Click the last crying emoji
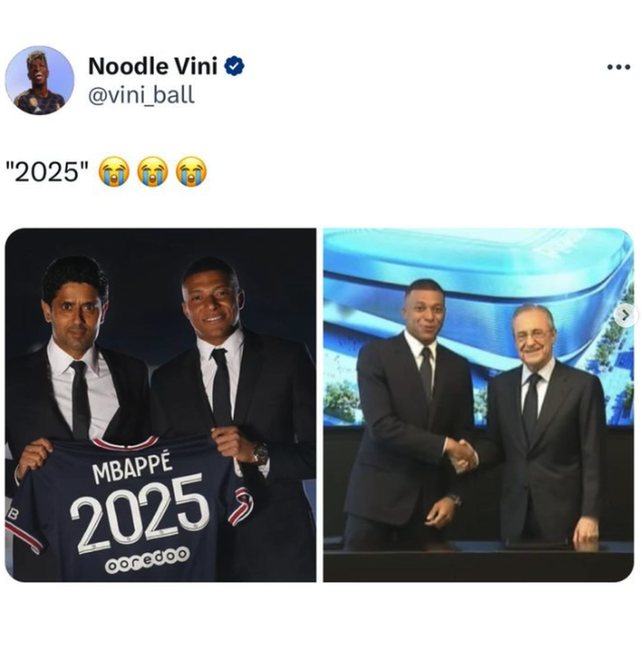The width and height of the screenshot is (644, 658). pyautogui.click(x=192, y=172)
